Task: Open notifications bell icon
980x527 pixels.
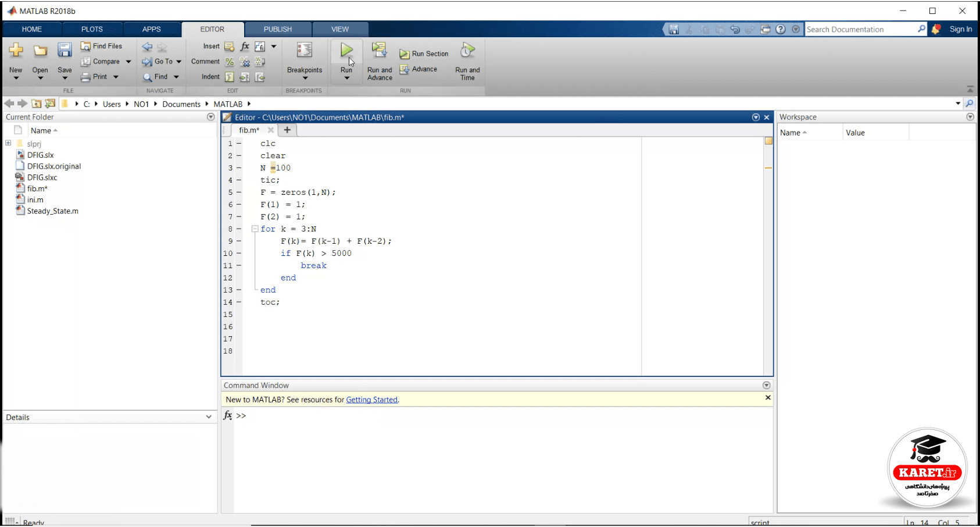Action: (936, 29)
